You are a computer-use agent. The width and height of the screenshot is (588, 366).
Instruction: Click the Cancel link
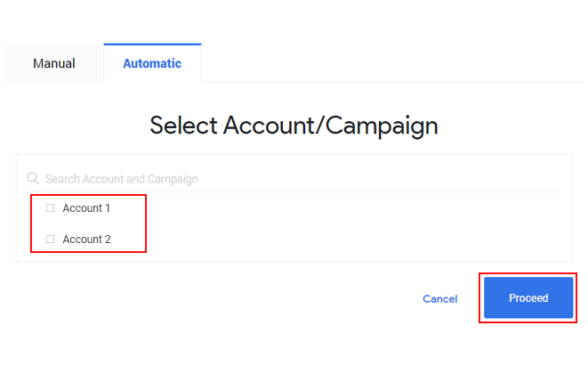439,299
